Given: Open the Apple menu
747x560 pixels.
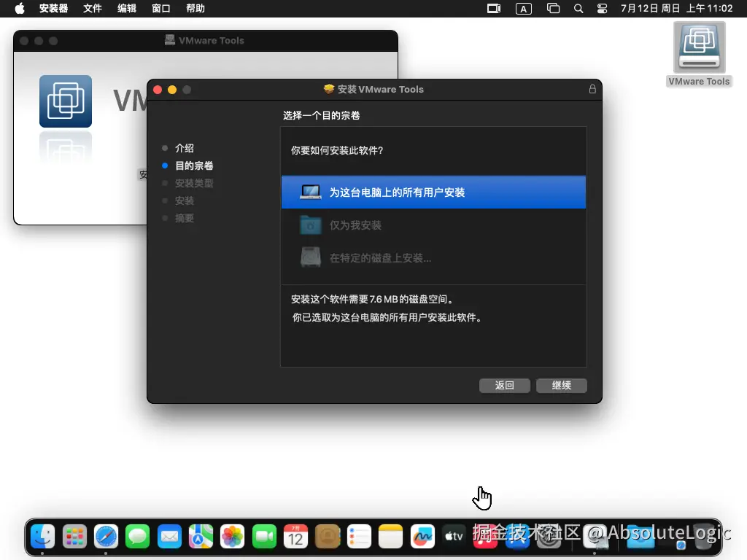Looking at the screenshot, I should pos(20,9).
